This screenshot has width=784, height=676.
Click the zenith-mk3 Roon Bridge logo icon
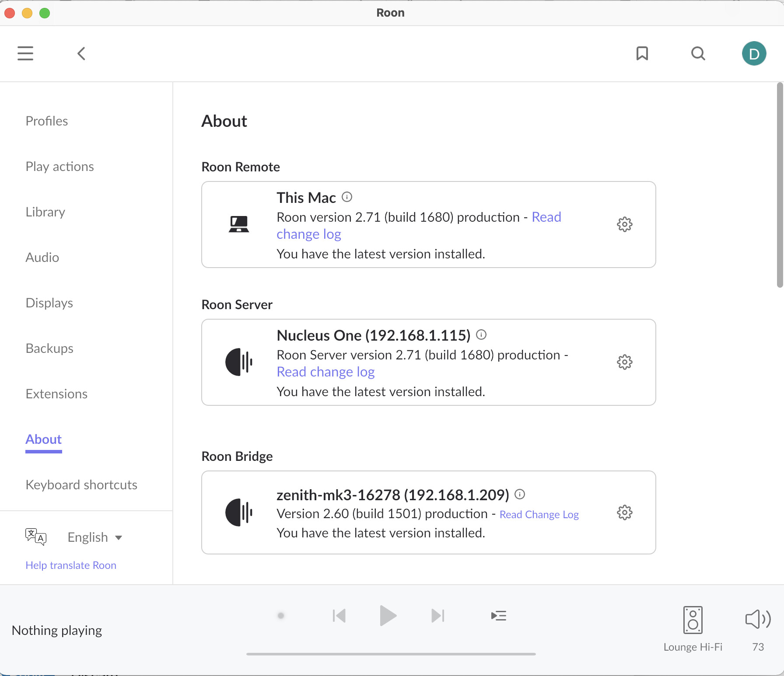pos(239,512)
